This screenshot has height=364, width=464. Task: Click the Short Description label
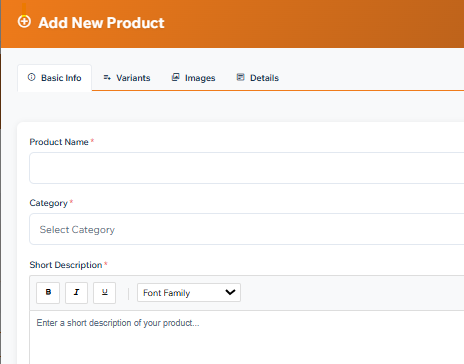(66, 265)
